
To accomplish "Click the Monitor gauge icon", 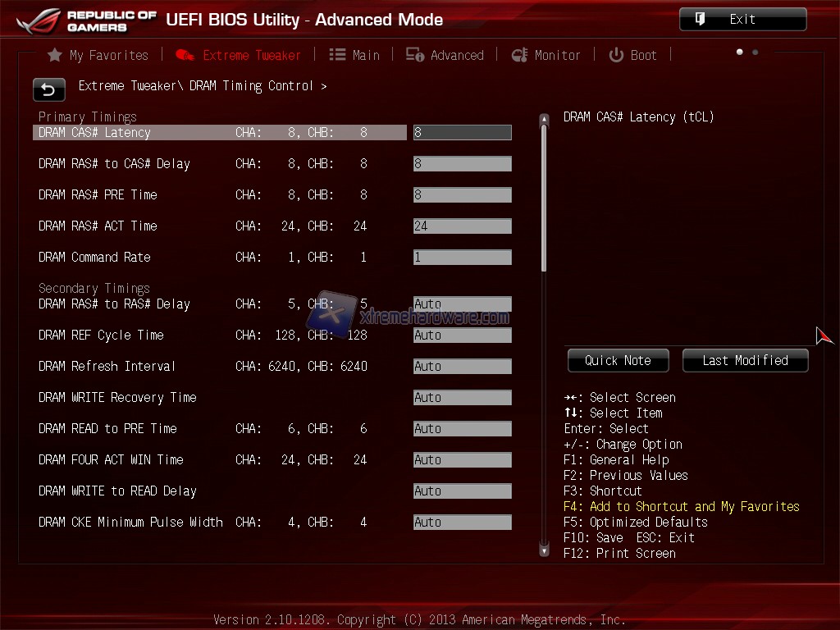I will tap(519, 55).
